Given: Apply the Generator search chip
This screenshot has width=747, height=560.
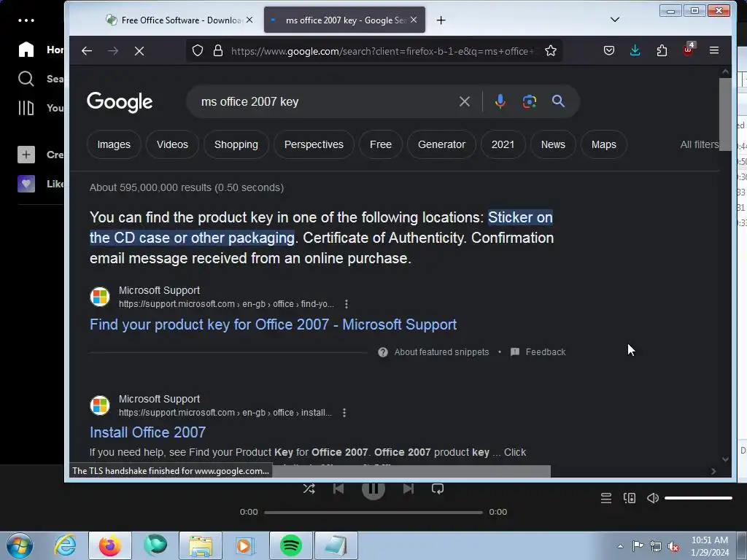Looking at the screenshot, I should coord(441,144).
